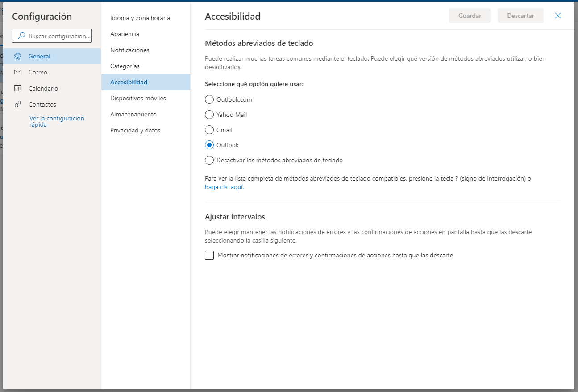Click the Ajustar intervalos heading
This screenshot has width=578, height=392.
235,217
